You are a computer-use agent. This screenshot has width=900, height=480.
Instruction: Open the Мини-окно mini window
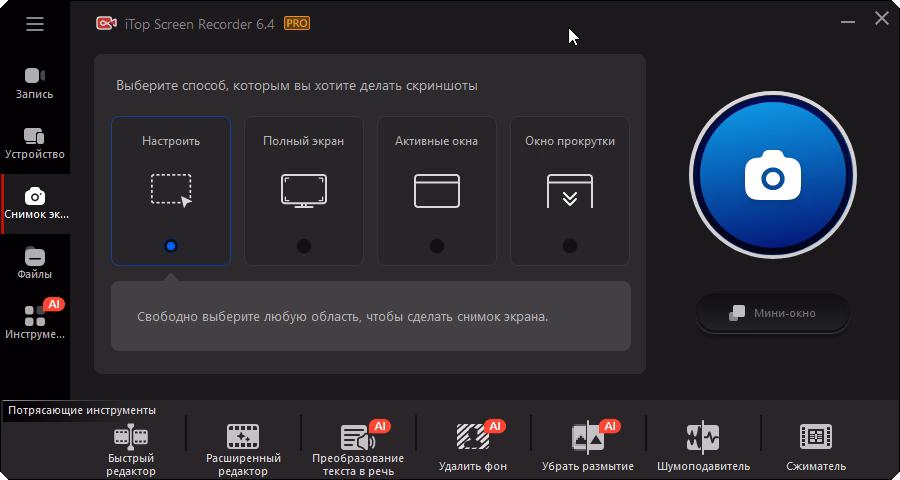(773, 313)
